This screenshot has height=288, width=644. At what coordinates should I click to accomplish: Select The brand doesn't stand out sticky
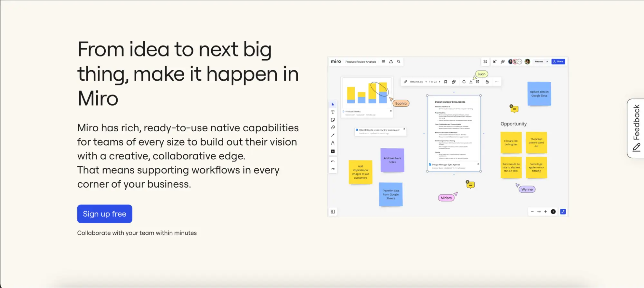click(x=536, y=143)
